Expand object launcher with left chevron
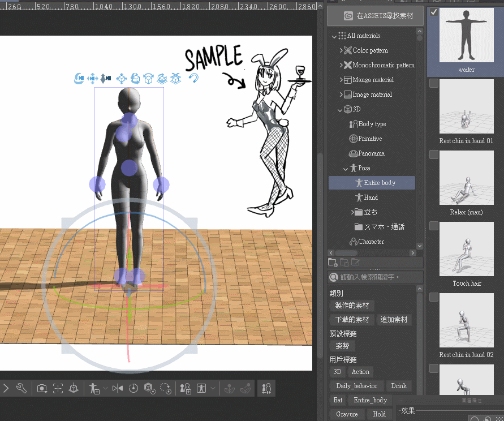The image size is (504, 421). [6, 389]
